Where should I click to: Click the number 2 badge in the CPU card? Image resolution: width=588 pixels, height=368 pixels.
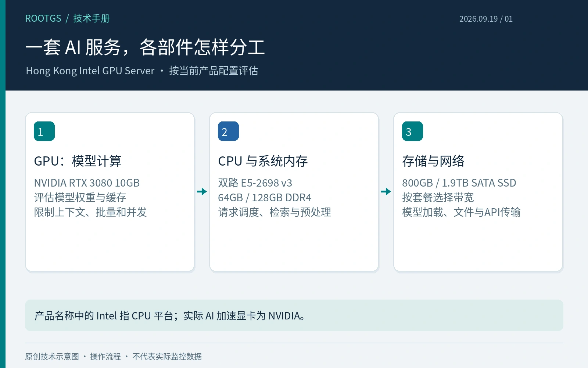[x=228, y=131]
